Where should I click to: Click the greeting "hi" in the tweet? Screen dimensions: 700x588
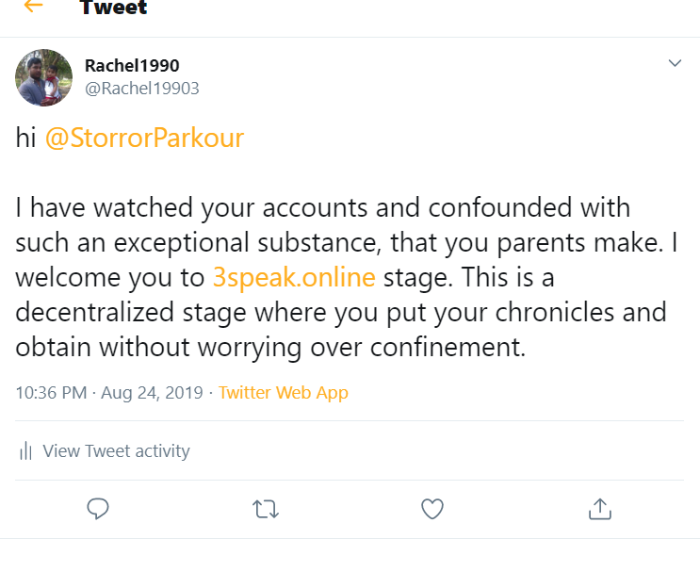(25, 139)
